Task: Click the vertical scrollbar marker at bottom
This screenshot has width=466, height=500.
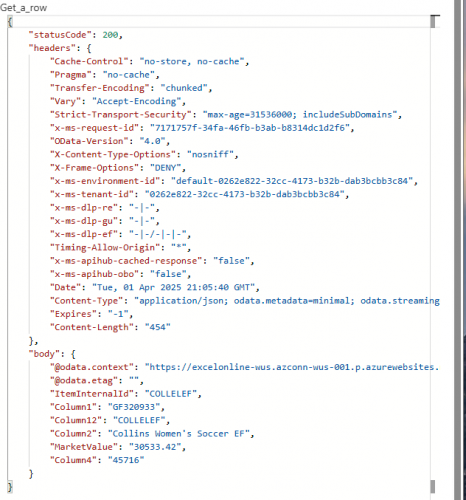Action: coord(433,486)
